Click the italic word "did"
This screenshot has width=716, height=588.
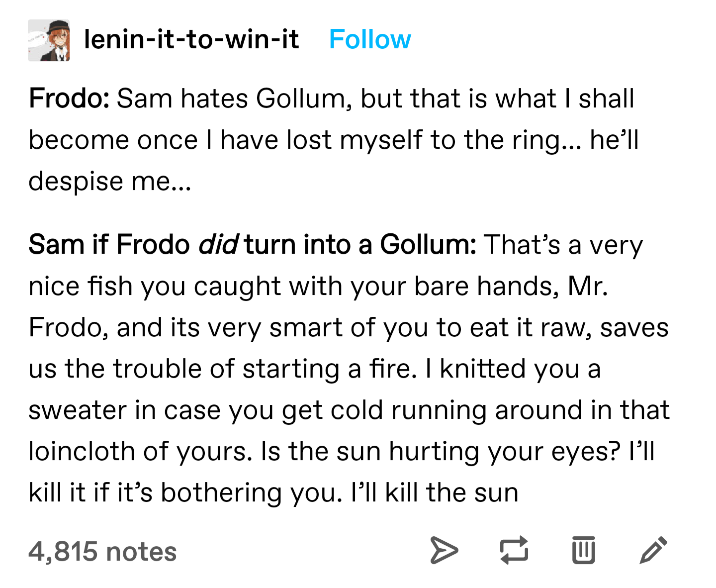coord(218,245)
